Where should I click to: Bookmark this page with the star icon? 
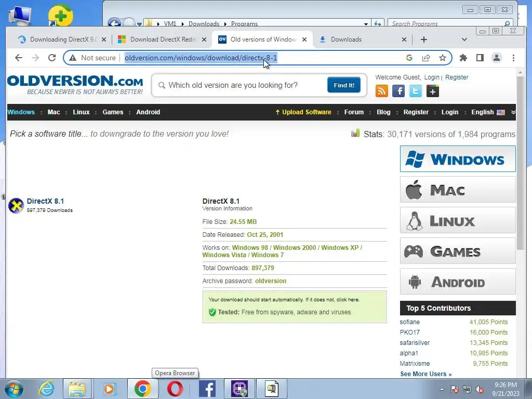443,58
